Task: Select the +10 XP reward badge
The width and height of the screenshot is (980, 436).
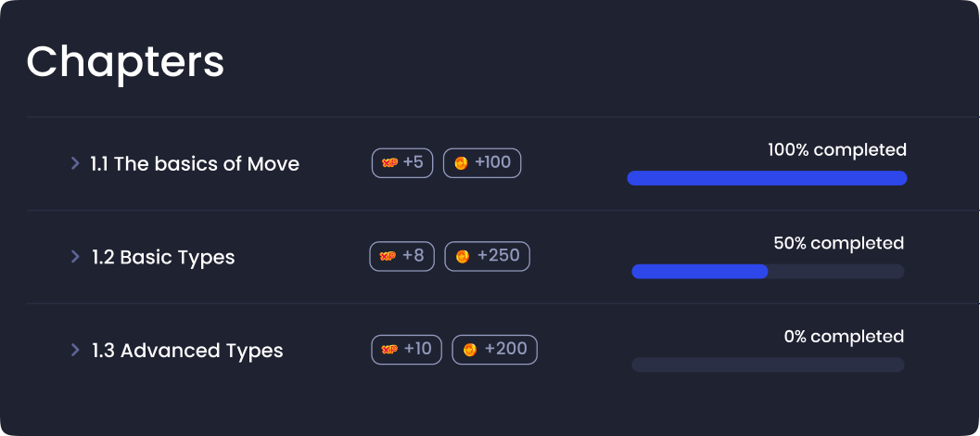Action: pos(406,350)
